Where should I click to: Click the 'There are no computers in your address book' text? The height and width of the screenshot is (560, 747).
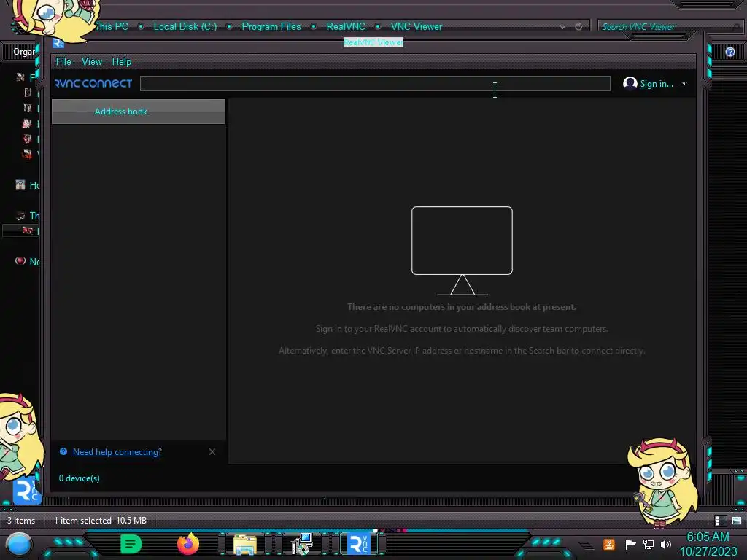point(462,307)
